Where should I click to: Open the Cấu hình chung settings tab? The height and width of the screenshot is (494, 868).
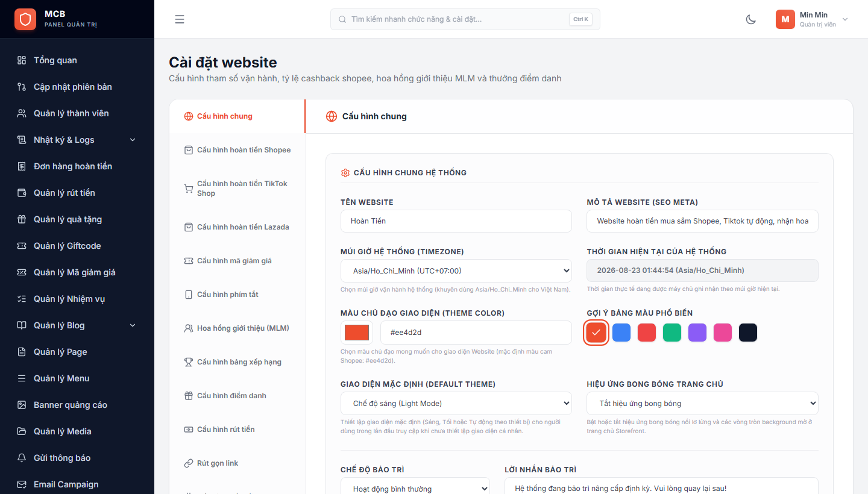(237, 116)
